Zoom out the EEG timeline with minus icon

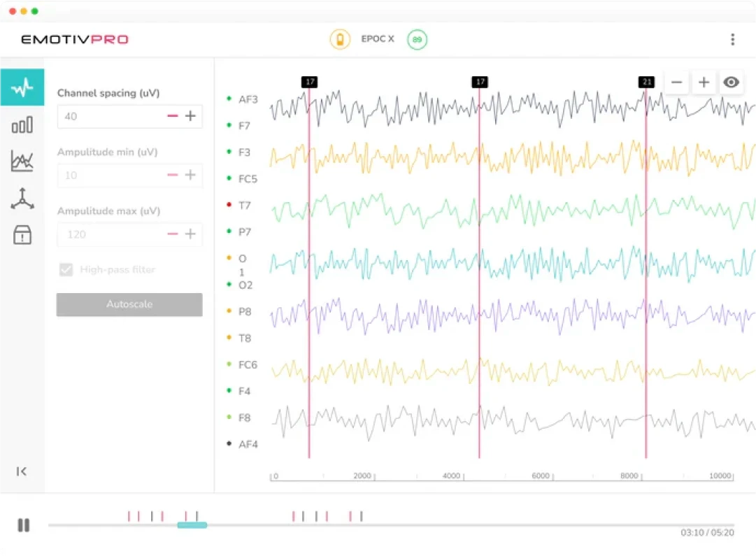[676, 82]
